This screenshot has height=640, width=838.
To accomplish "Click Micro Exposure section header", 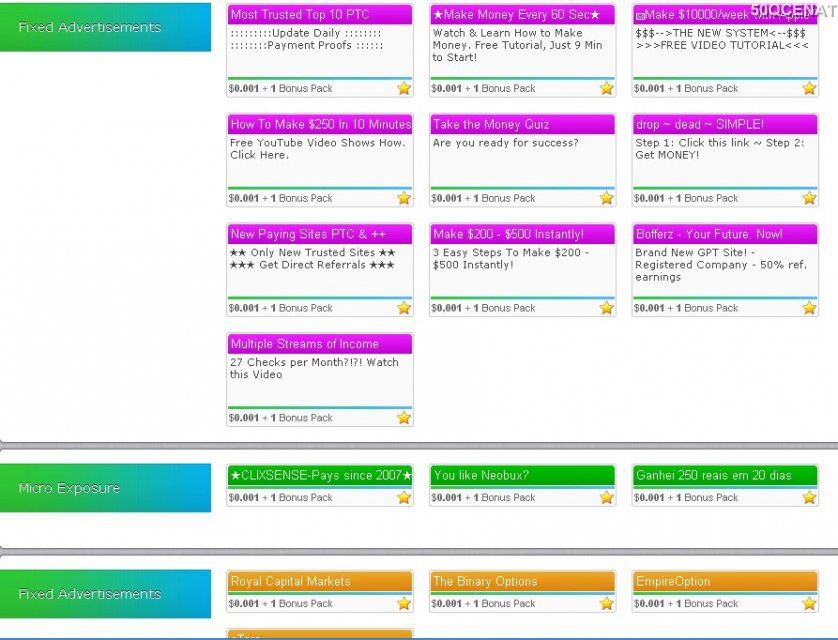I will (x=105, y=488).
